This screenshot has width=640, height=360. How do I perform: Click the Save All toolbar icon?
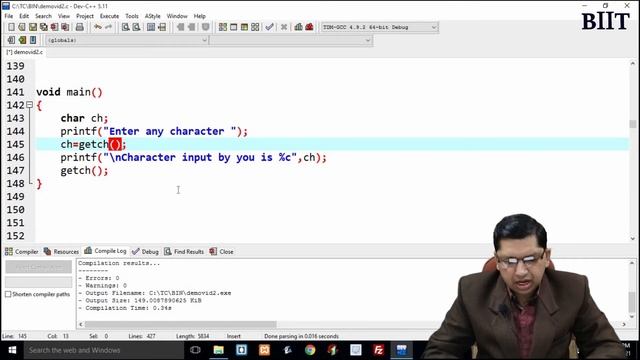[43, 27]
